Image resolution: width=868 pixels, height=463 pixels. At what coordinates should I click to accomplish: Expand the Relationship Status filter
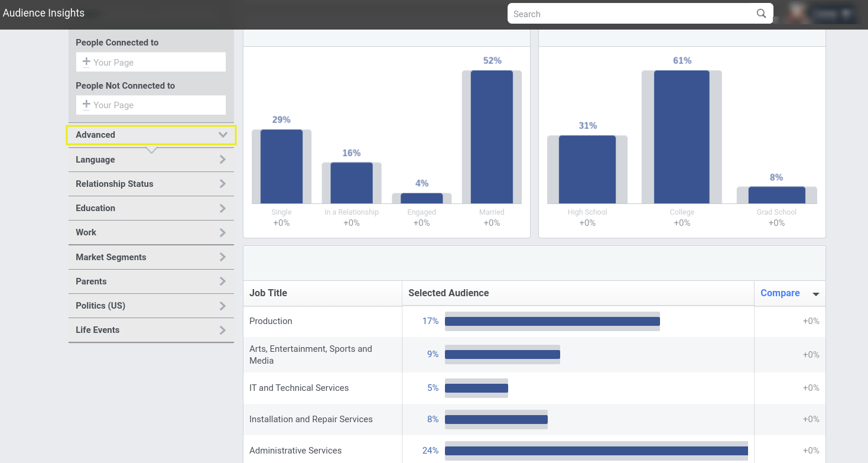click(151, 184)
